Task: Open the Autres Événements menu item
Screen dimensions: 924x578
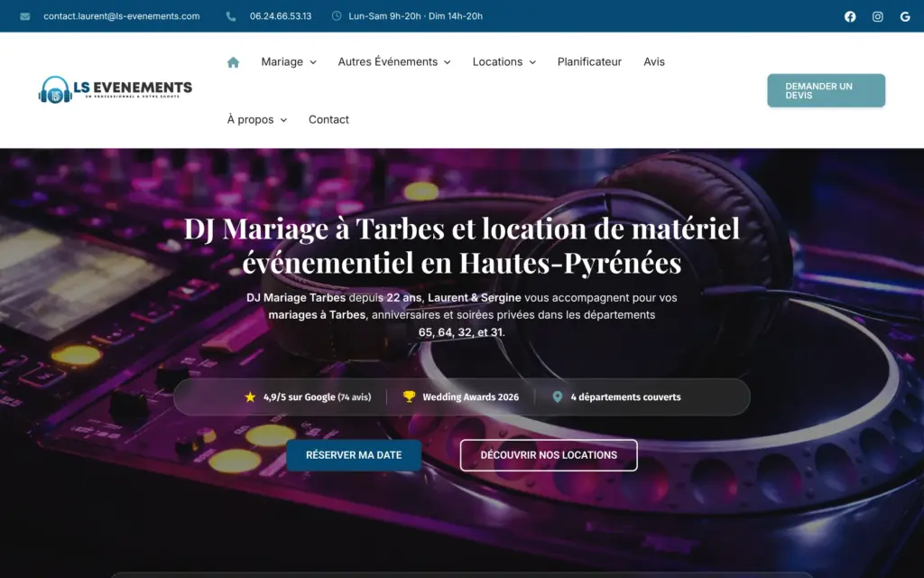Action: (x=388, y=62)
